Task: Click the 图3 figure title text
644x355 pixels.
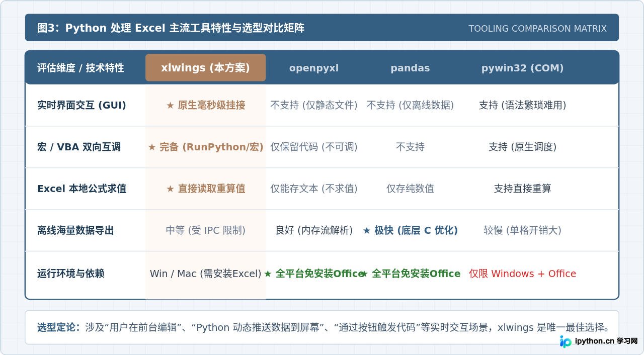Action: [x=171, y=28]
